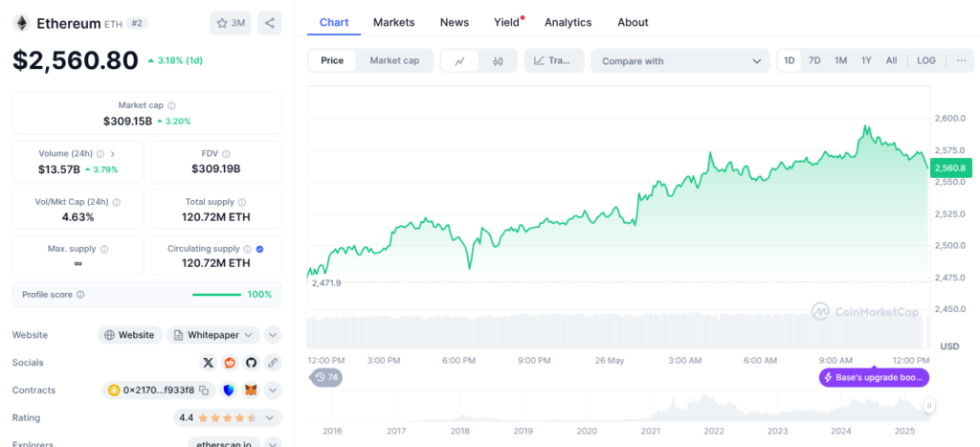Image resolution: width=980 pixels, height=447 pixels.
Task: Click the Profile score info icon
Action: click(80, 295)
